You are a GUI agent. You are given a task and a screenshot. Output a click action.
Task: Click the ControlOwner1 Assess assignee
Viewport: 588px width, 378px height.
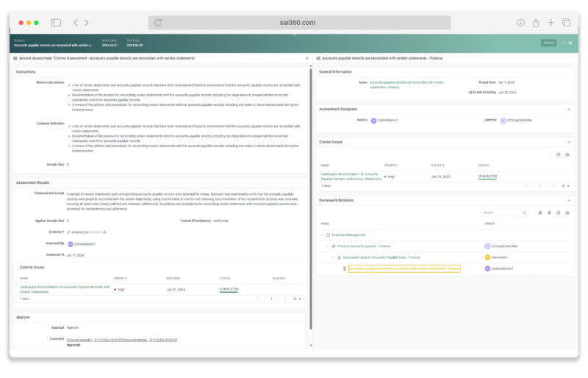pyautogui.click(x=384, y=121)
